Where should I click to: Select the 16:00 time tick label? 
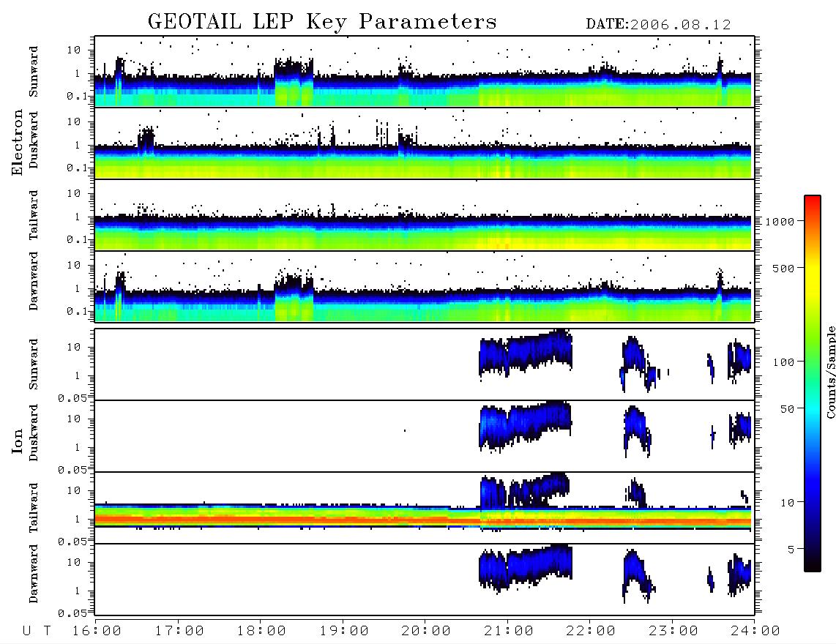[x=97, y=631]
